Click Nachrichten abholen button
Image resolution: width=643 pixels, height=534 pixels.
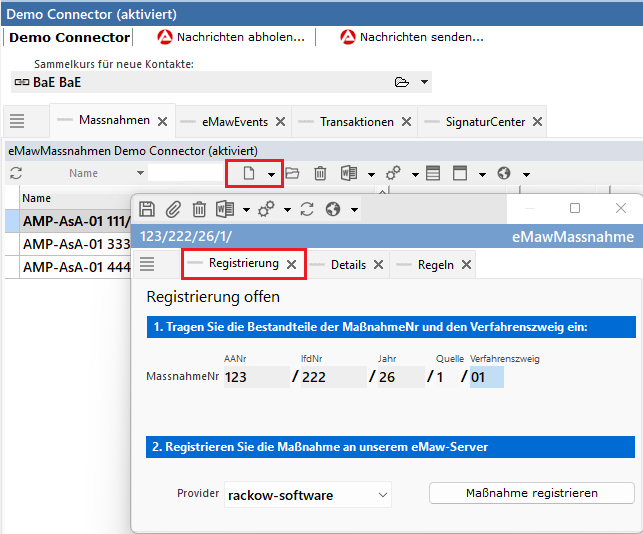pyautogui.click(x=231, y=37)
